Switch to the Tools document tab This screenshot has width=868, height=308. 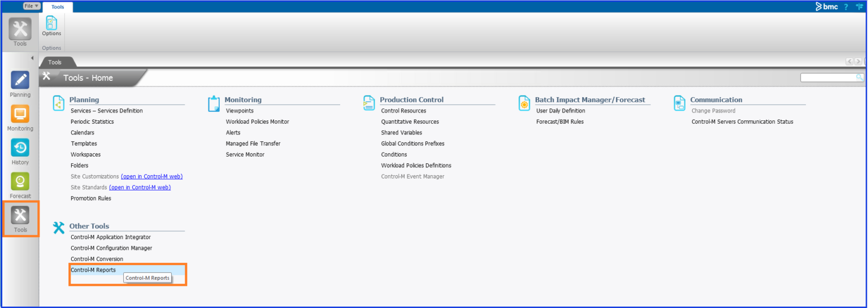(55, 62)
